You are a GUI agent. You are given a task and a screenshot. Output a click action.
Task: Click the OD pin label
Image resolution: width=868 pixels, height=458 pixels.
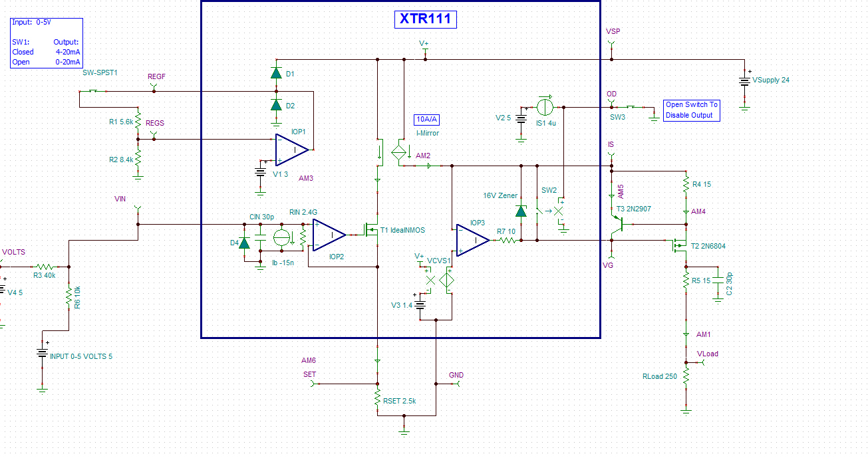click(611, 94)
